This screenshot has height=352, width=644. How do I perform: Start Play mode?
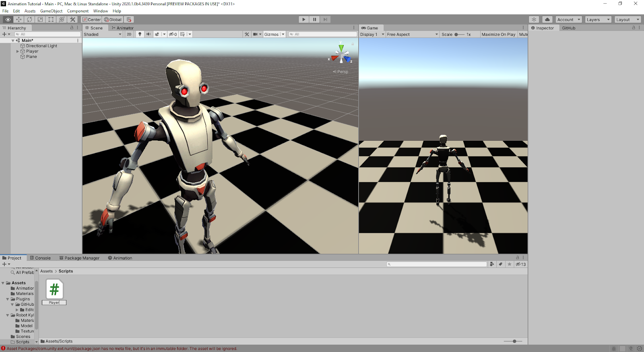[304, 19]
